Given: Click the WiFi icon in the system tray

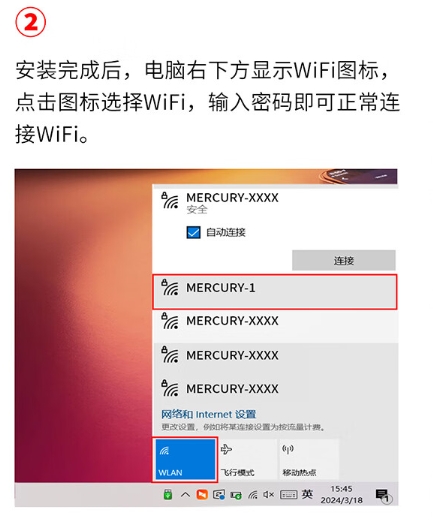Looking at the screenshot, I should click(x=253, y=495).
